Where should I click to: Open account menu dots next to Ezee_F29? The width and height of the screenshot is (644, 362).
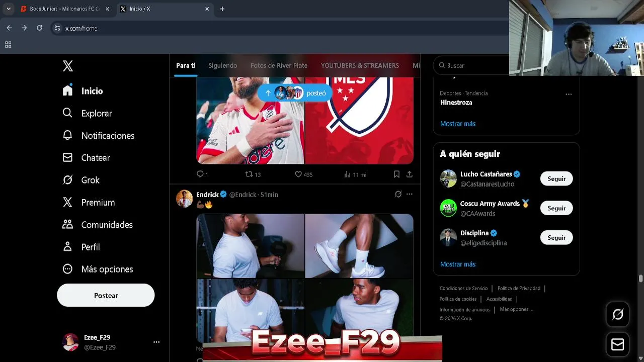(x=156, y=342)
